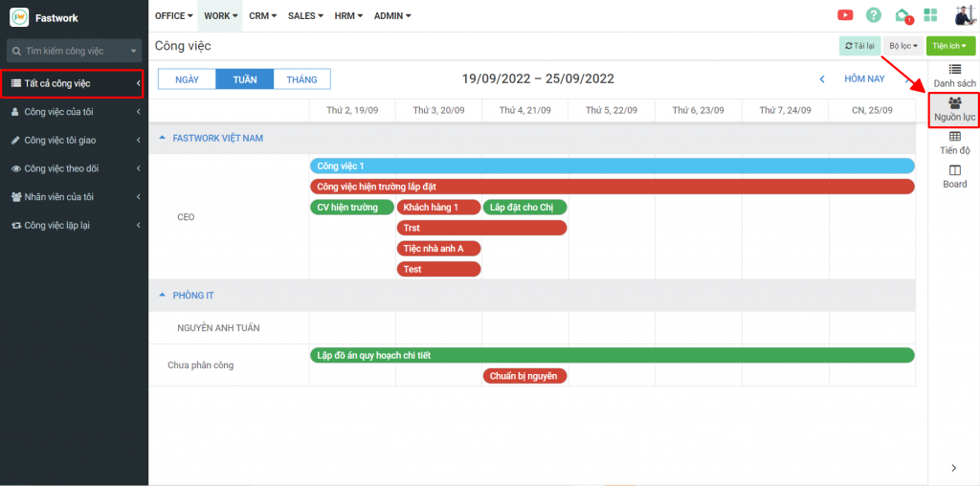Click the Fastwork logo
This screenshot has height=486, width=980.
(19, 17)
